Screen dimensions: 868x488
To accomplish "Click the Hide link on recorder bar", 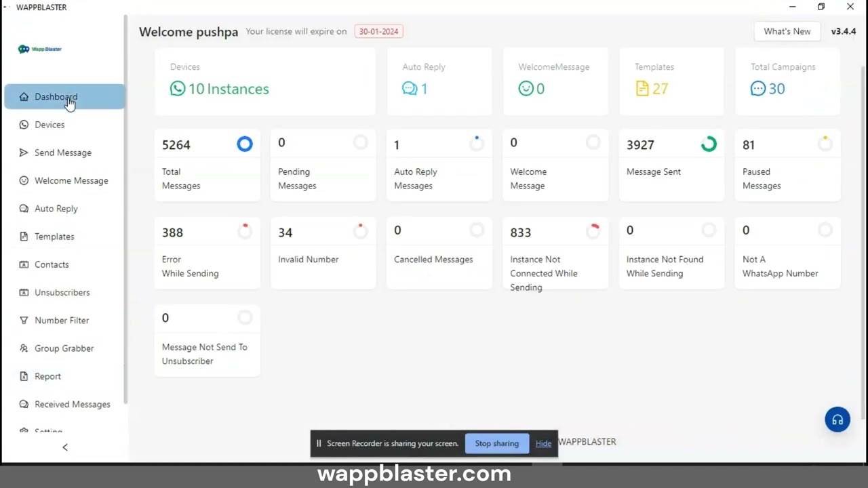I will [543, 443].
